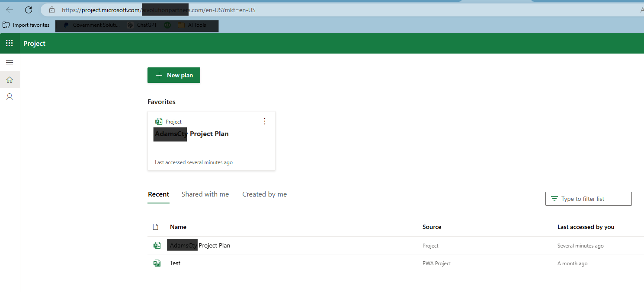Click the file type column header icon
Viewport: 644px width, 292px height.
[156, 227]
